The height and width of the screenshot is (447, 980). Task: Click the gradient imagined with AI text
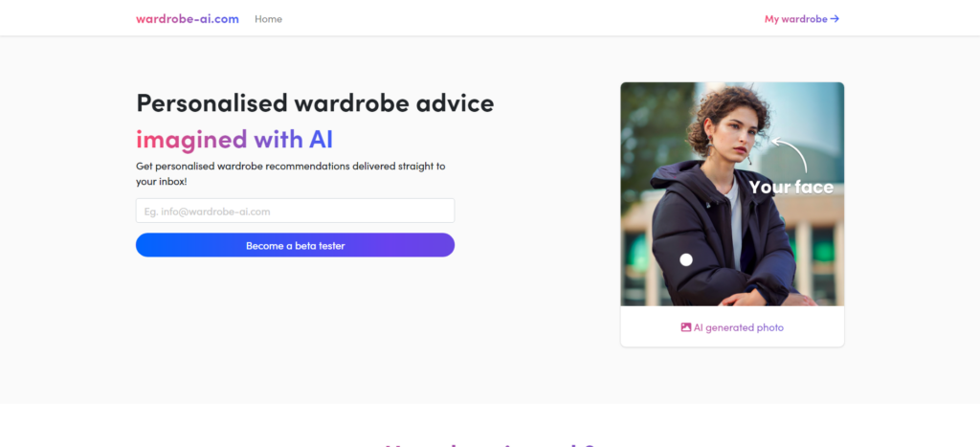coord(234,139)
